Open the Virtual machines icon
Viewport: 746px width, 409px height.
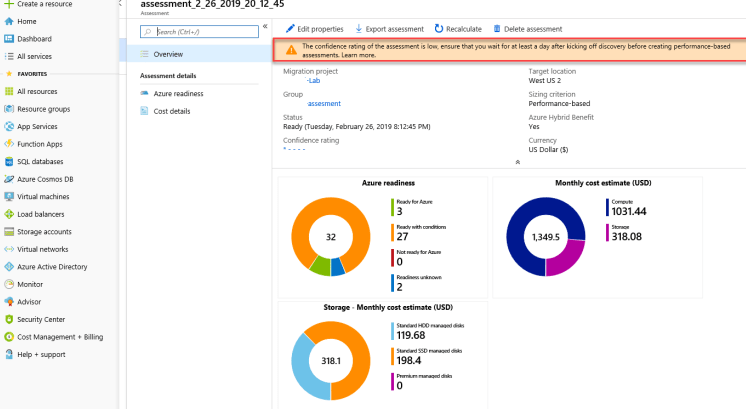9,196
